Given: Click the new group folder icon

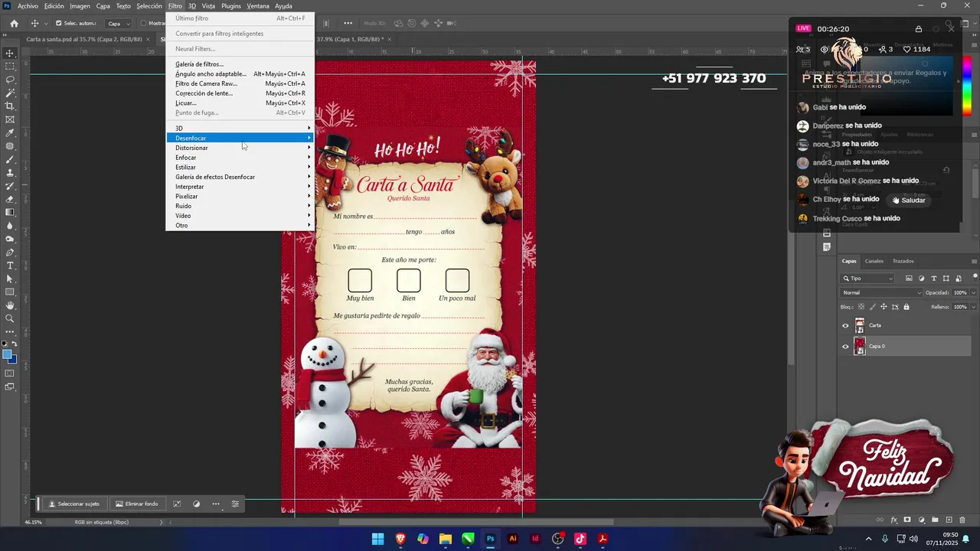Looking at the screenshot, I should click(x=935, y=520).
